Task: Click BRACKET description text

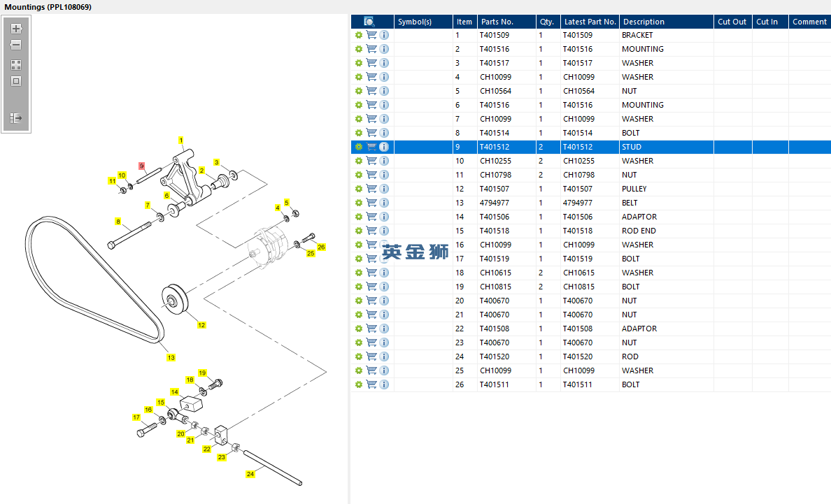Action: [637, 35]
